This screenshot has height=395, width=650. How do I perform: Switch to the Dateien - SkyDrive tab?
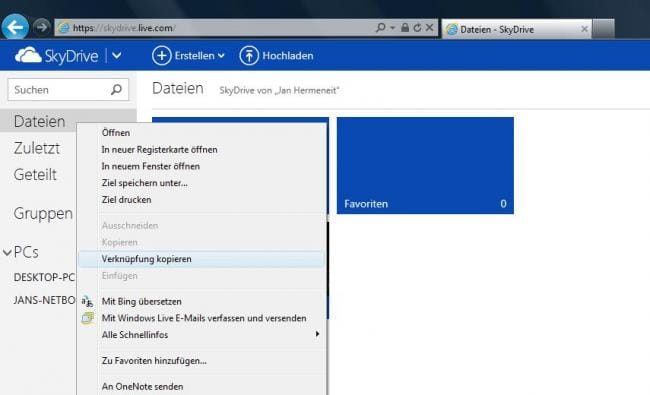(x=517, y=29)
